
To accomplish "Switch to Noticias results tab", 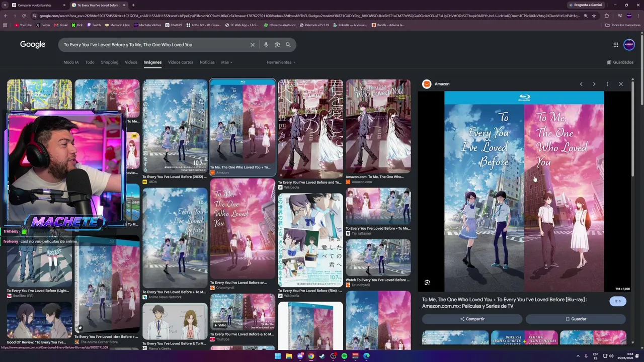I will point(207,62).
